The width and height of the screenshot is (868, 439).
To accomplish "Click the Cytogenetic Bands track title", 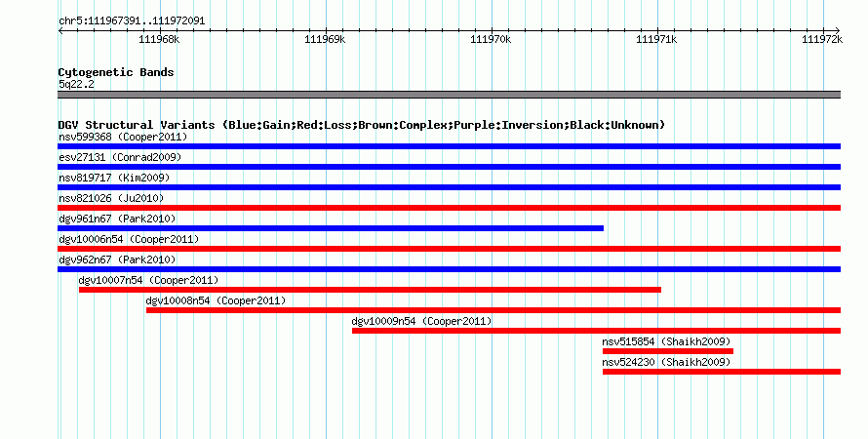I will pyautogui.click(x=116, y=72).
